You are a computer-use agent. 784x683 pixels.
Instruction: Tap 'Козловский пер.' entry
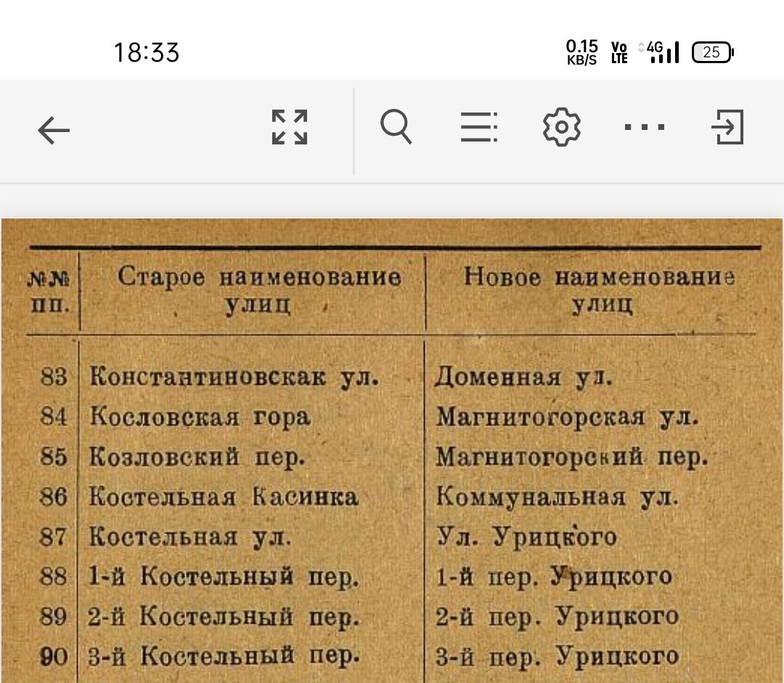pos(197,457)
